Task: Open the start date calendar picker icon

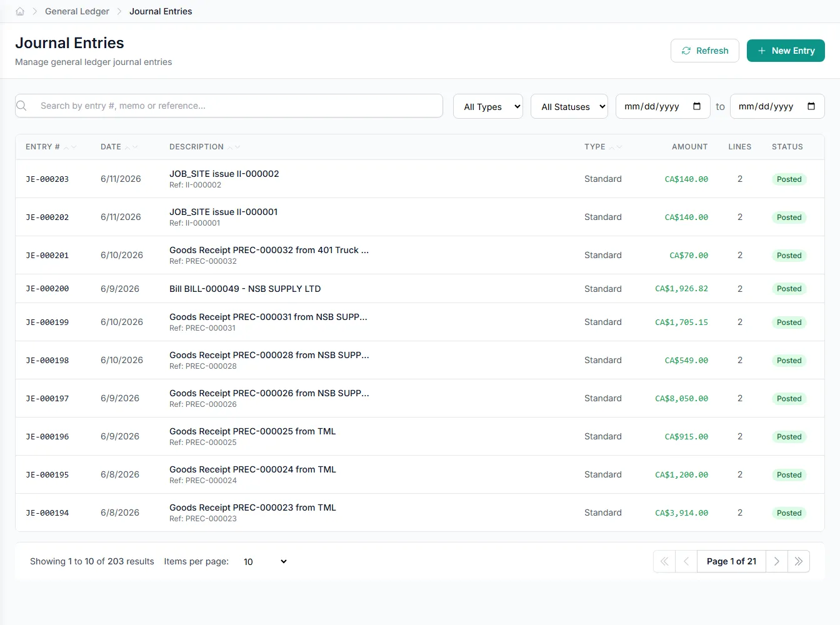Action: 697,106
